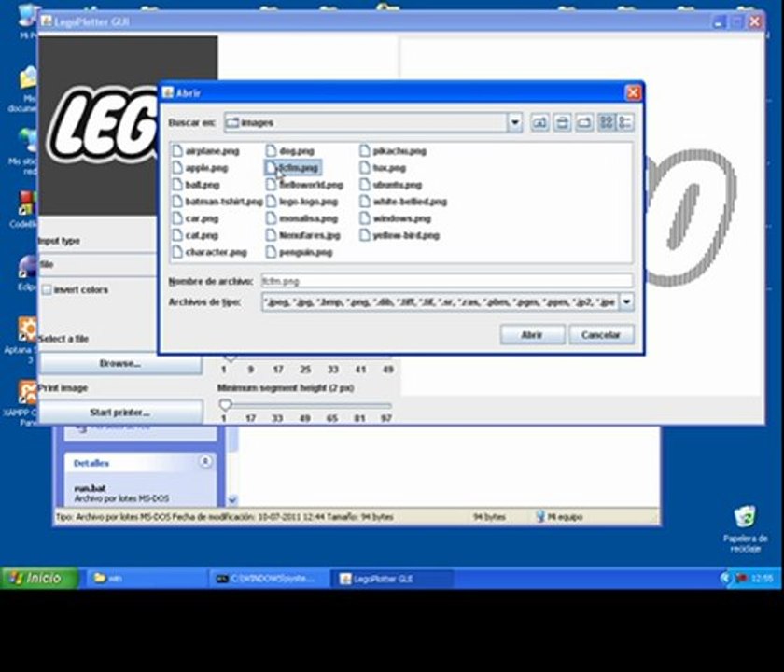Screen dimensions: 784x672
Task: Select file penguin.png
Action: pos(299,253)
